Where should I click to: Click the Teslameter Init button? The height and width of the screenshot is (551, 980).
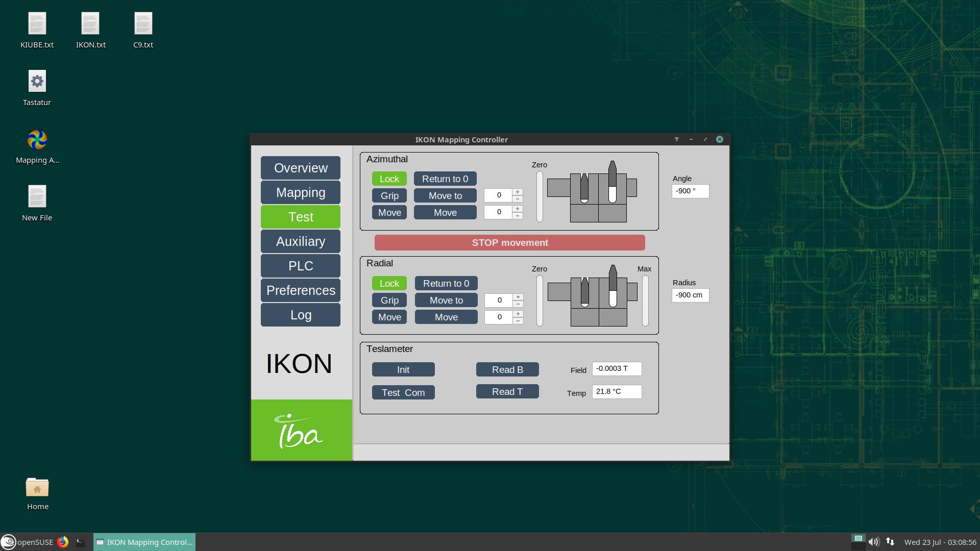403,369
